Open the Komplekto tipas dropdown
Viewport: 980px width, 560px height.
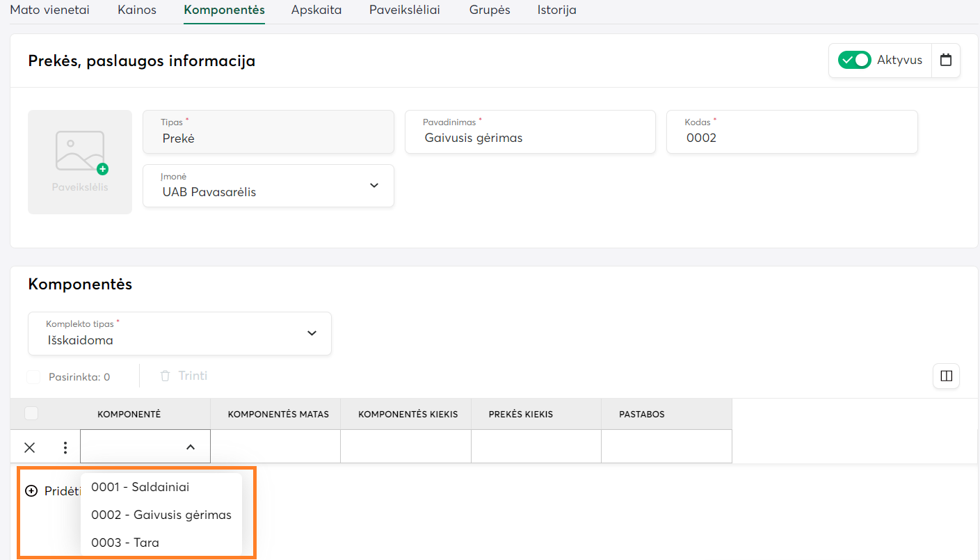[179, 334]
